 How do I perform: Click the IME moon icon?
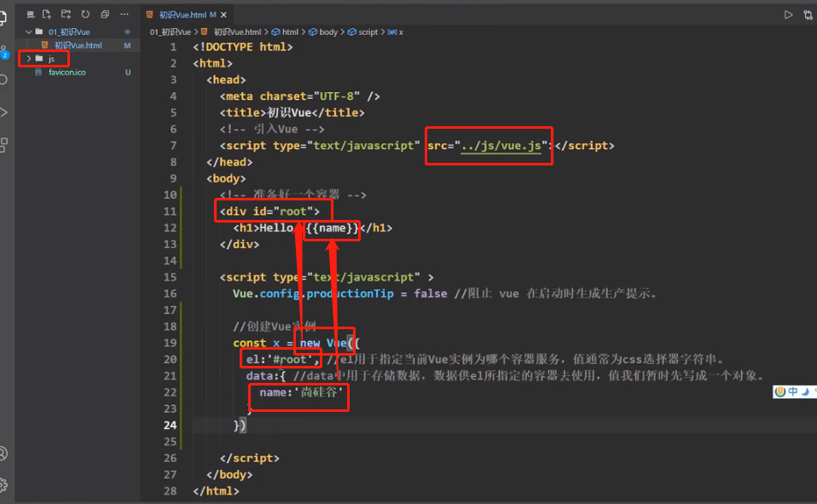[805, 391]
